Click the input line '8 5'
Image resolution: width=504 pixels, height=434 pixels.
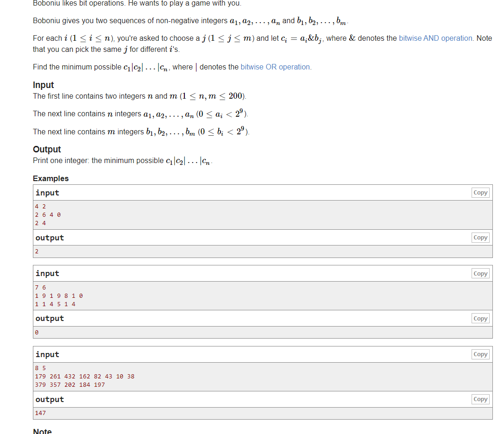pyautogui.click(x=40, y=368)
